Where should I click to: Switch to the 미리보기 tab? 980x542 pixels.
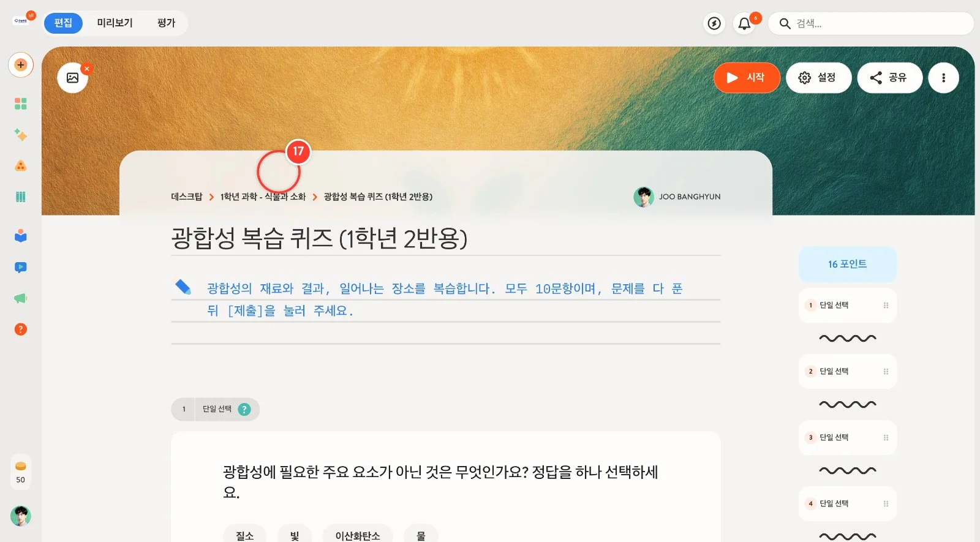click(115, 23)
